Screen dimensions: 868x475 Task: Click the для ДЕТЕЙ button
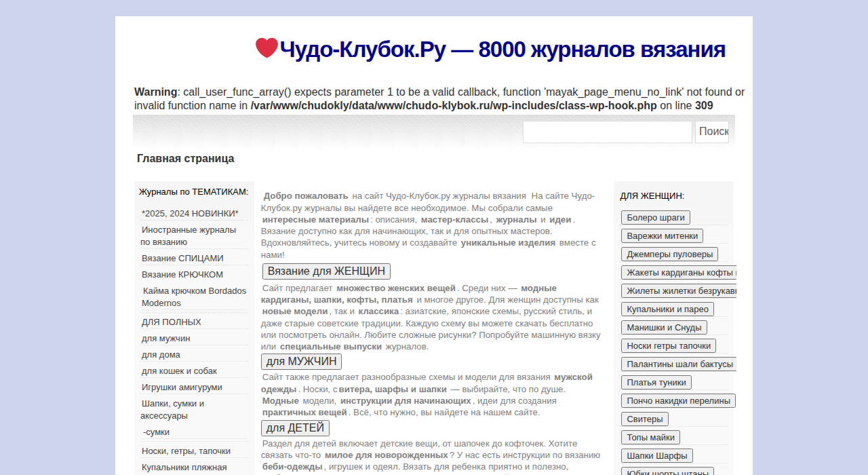[295, 428]
